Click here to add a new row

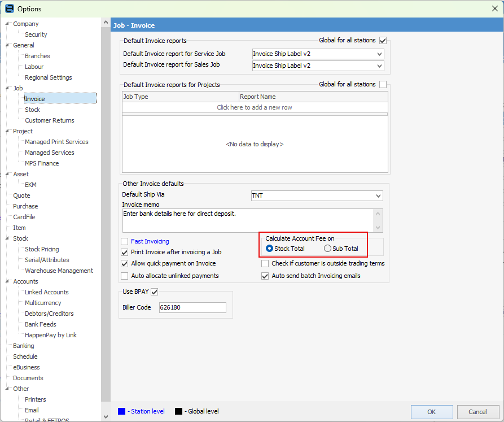255,107
